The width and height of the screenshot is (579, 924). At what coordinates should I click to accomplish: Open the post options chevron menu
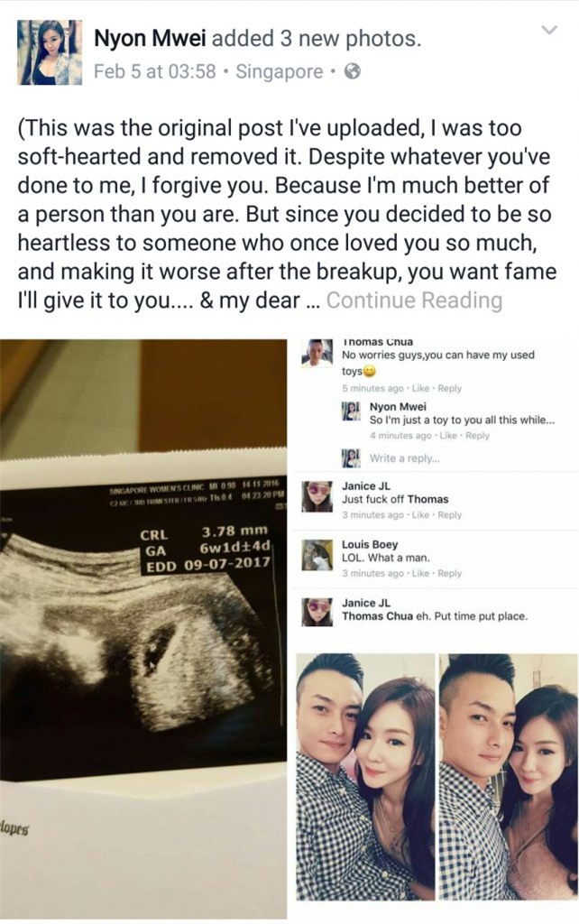[x=549, y=30]
